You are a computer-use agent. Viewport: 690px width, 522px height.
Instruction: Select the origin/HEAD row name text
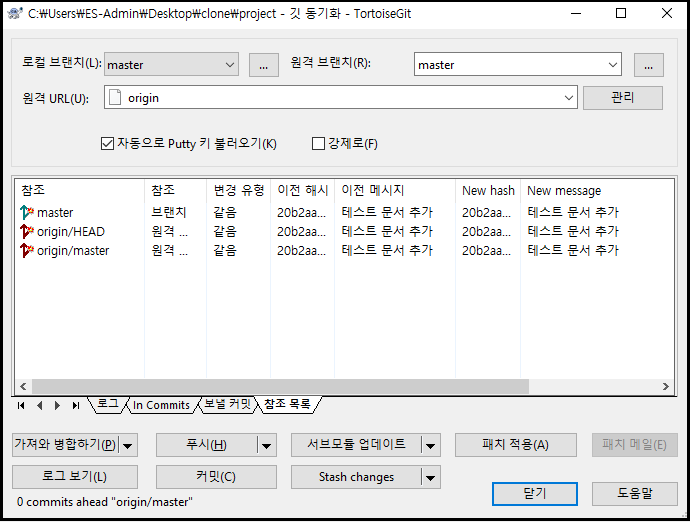pos(71,232)
